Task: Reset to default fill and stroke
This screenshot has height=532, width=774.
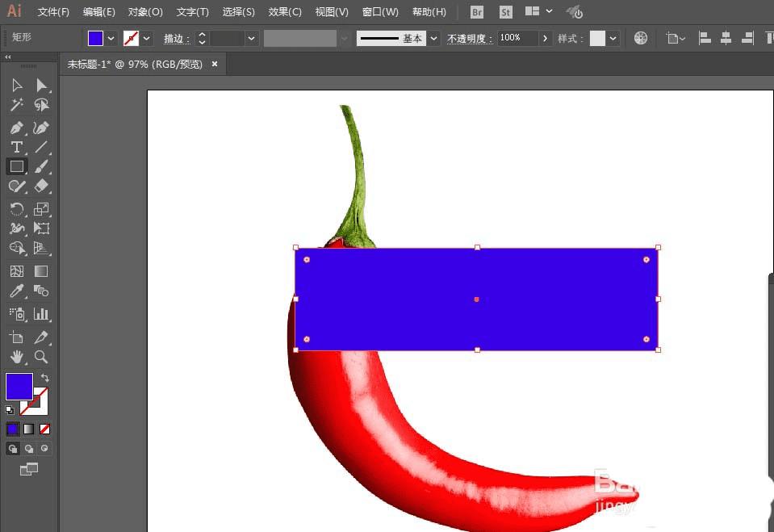Action: click(x=11, y=409)
